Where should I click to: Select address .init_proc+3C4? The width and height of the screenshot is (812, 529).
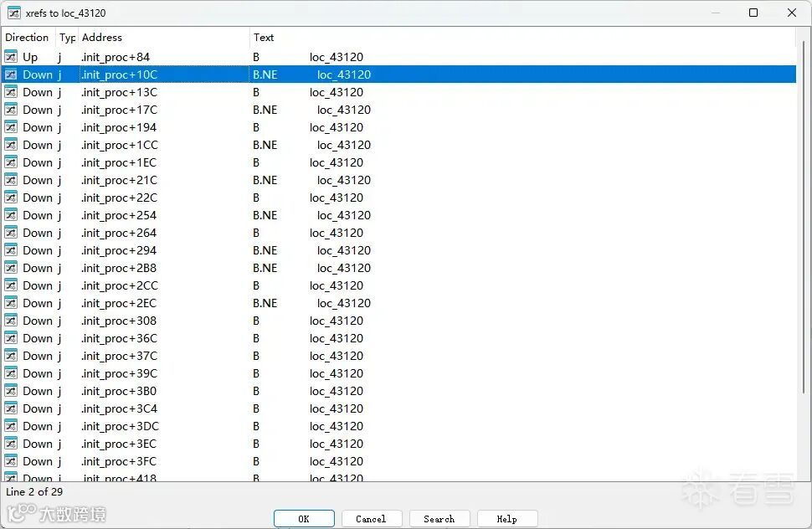(119, 409)
